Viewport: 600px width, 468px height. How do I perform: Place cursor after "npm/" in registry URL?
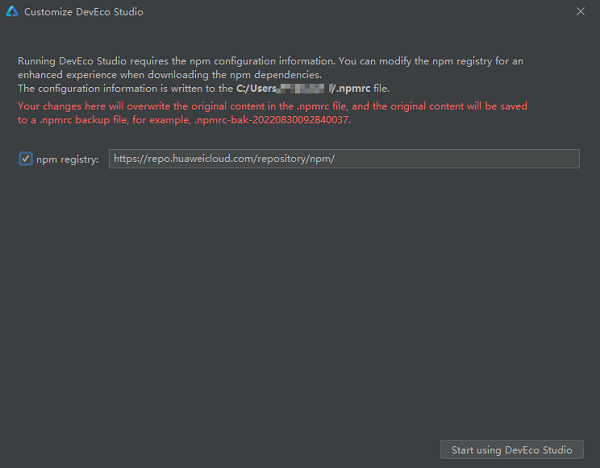[336, 159]
